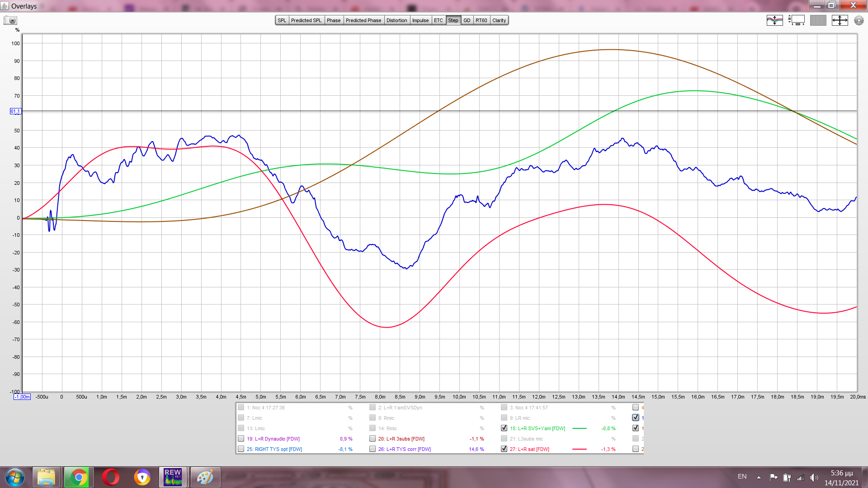Enable the 19: L+R Dynaudio trace
The height and width of the screenshot is (488, 868).
pyautogui.click(x=241, y=438)
